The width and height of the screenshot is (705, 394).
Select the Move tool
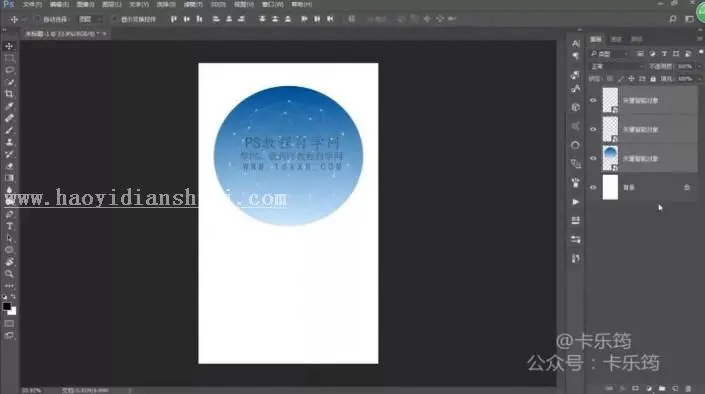coord(9,46)
